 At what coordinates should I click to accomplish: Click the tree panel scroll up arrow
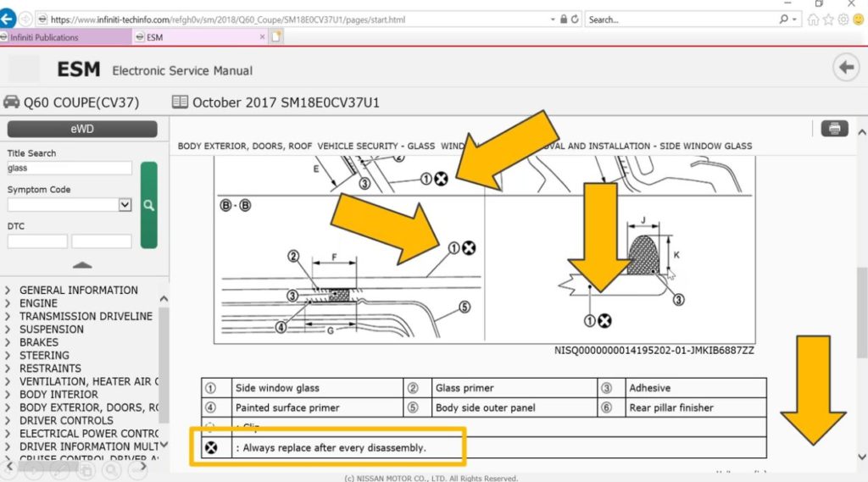click(164, 299)
